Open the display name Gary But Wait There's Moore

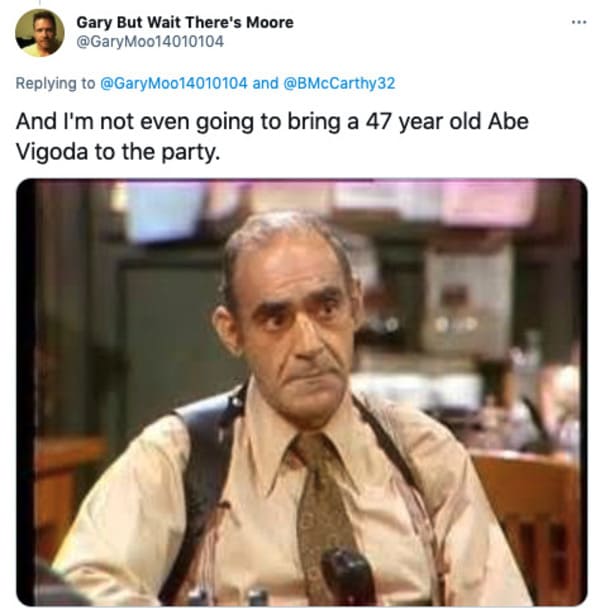coord(185,22)
